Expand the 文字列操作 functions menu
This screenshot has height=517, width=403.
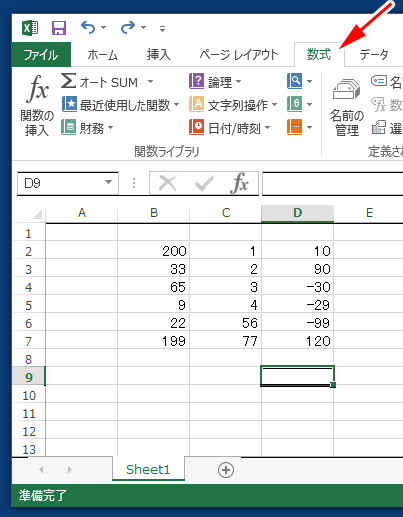click(233, 105)
